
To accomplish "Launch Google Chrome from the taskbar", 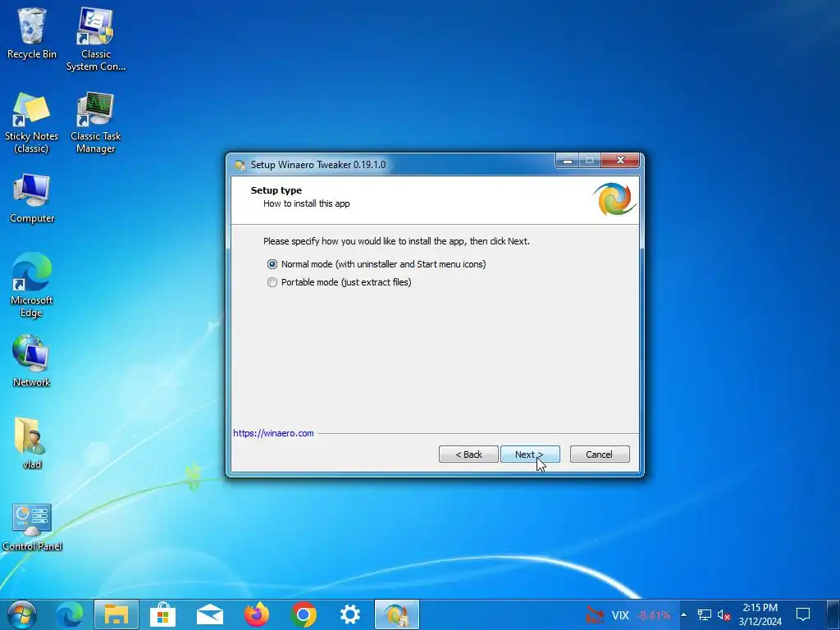I will 304,614.
